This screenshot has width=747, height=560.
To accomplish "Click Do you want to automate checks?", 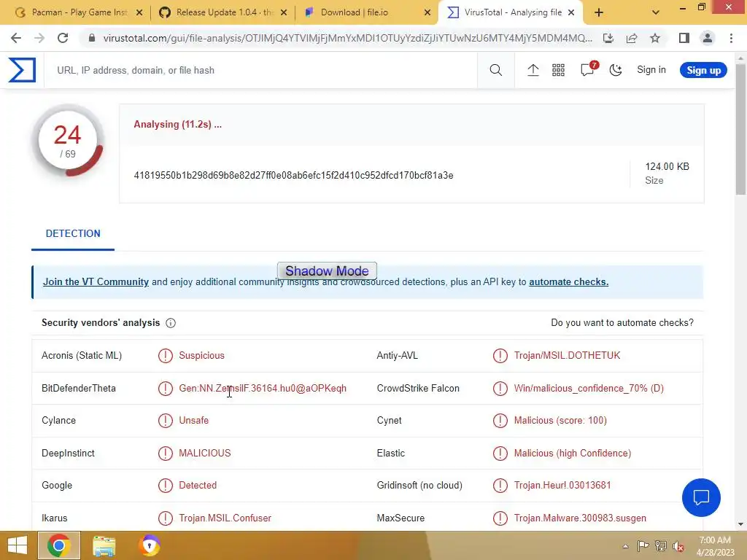I will (x=622, y=323).
